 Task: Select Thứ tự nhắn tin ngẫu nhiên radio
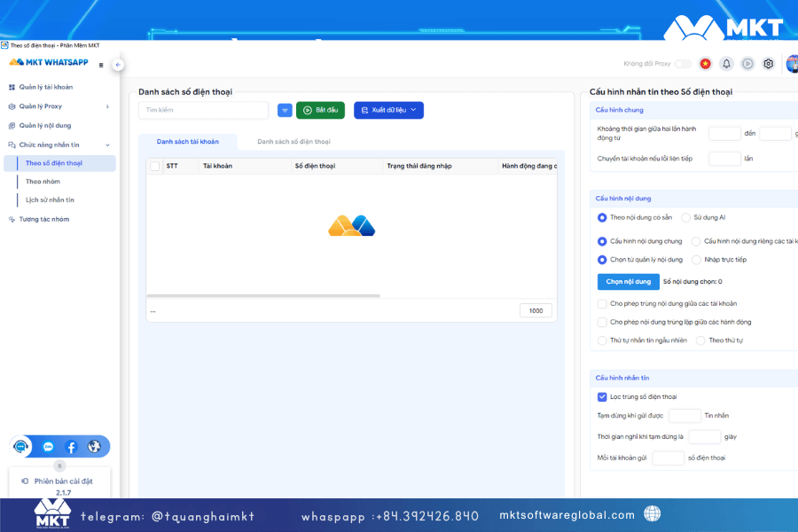[x=602, y=340]
